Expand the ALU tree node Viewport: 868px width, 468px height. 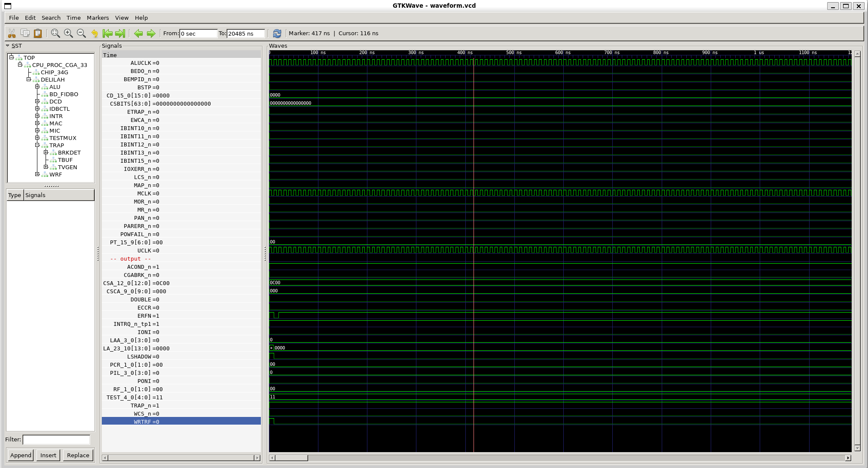tap(37, 86)
